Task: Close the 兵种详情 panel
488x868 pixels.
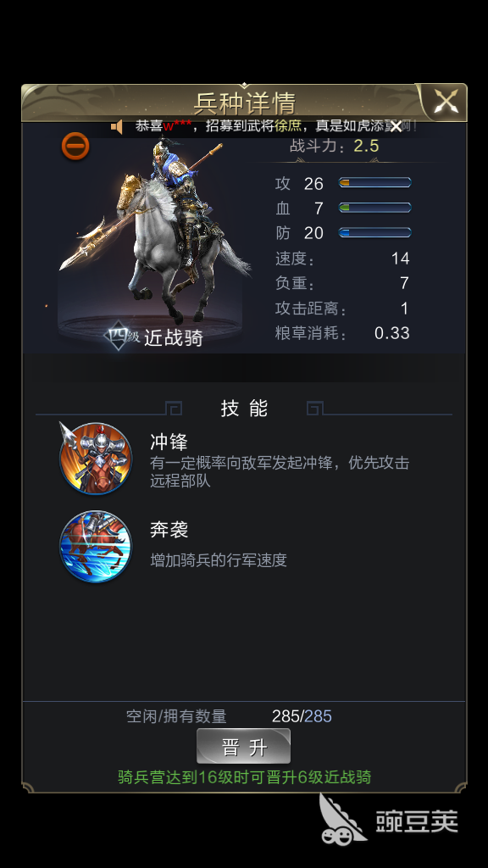Action: coord(446,102)
